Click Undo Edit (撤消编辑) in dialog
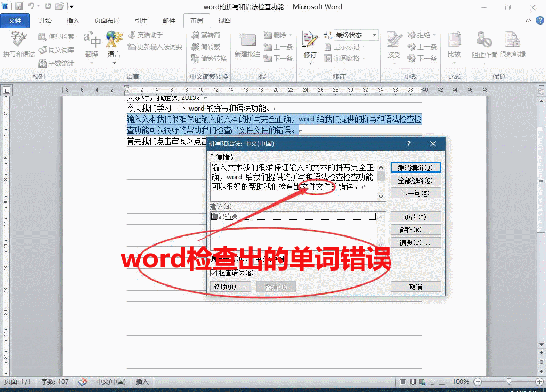The width and height of the screenshot is (546, 392). pyautogui.click(x=416, y=168)
